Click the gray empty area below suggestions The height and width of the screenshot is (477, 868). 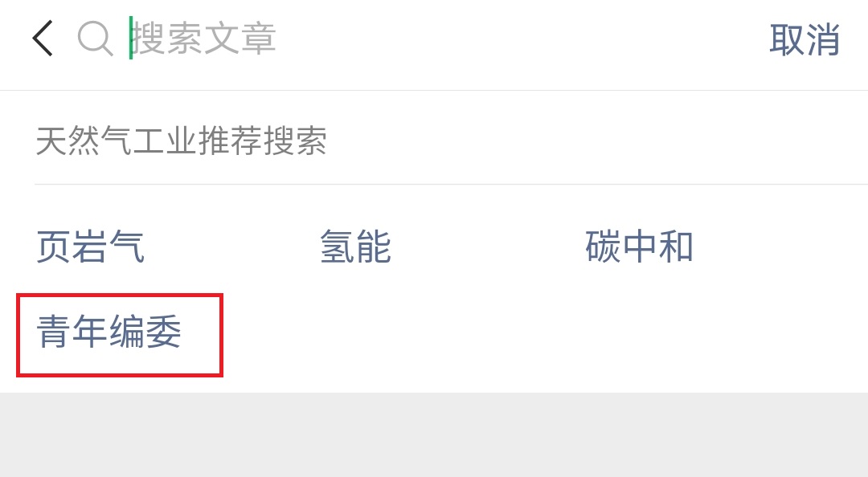[434, 435]
